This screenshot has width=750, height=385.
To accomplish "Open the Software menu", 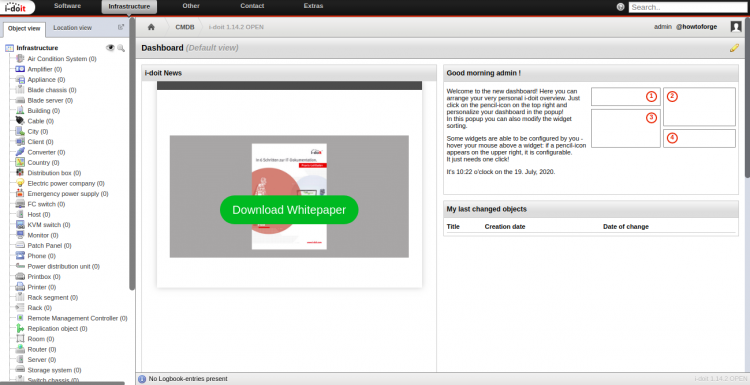I will [67, 6].
